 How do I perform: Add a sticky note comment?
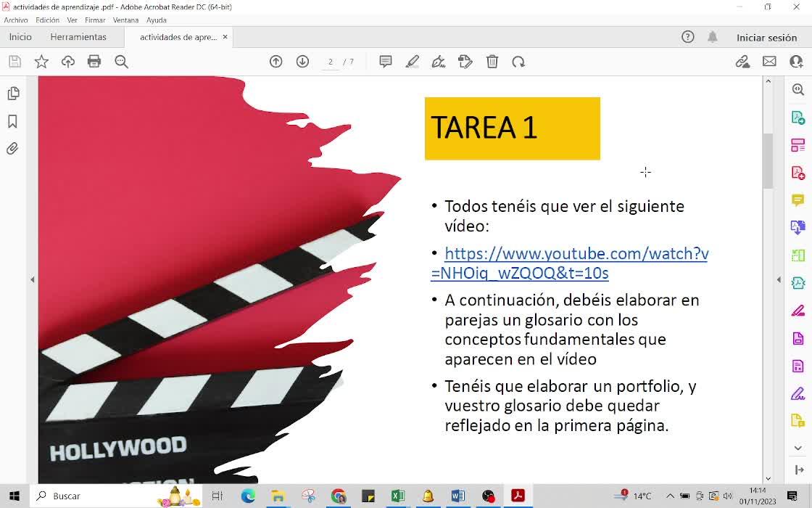coord(385,62)
